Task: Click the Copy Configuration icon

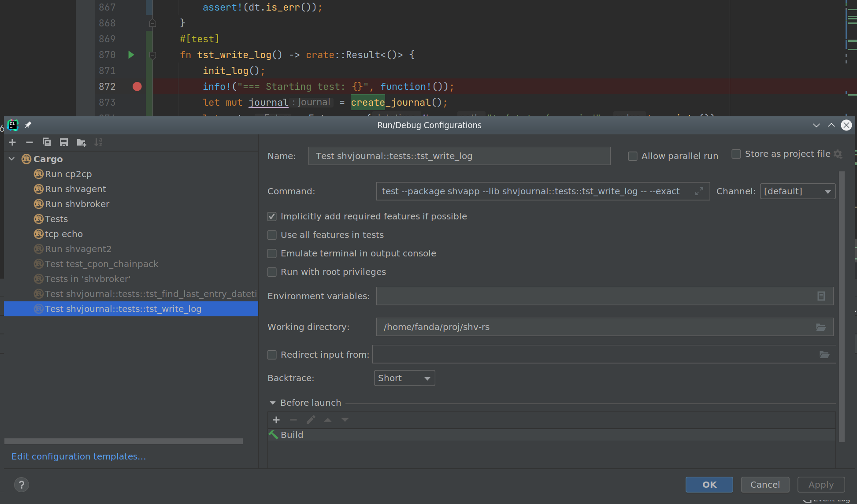Action: (x=47, y=142)
